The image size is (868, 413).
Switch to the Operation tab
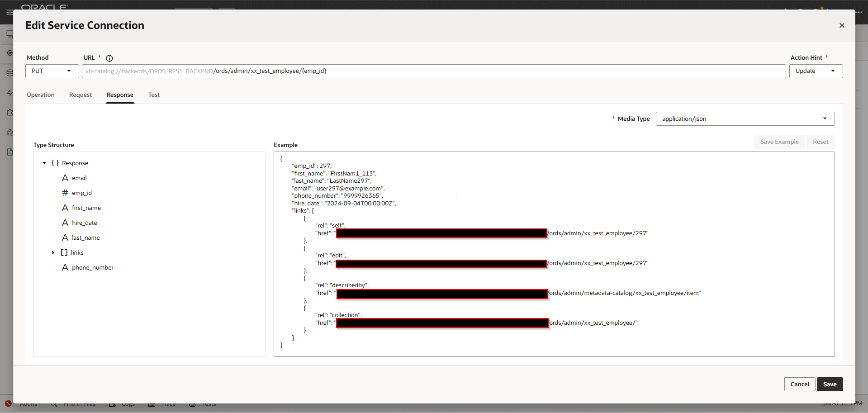click(40, 95)
